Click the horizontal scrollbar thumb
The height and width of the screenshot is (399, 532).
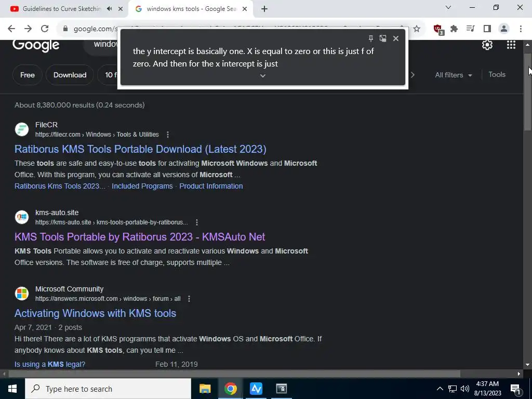tap(234, 374)
